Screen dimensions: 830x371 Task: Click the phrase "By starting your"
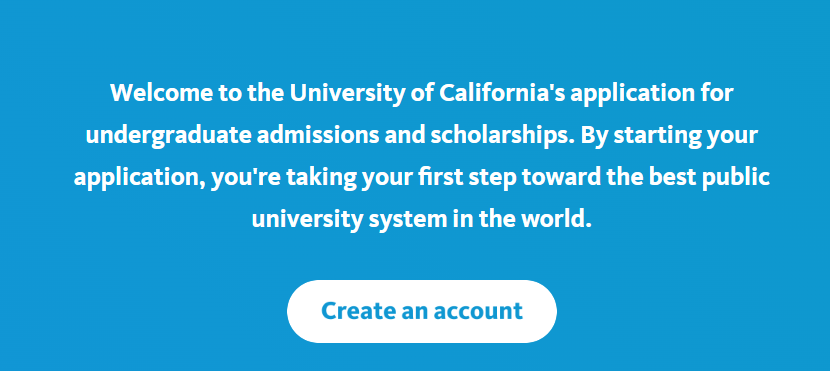[x=670, y=136]
